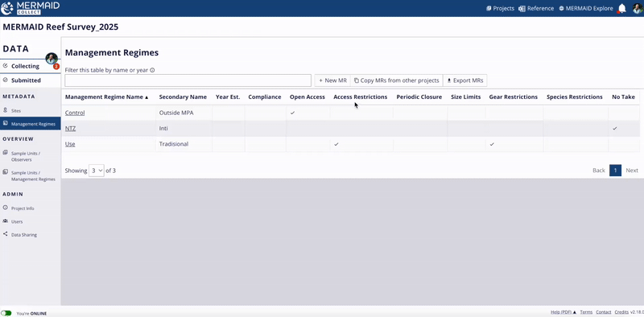Create a new MR
This screenshot has height=317, width=644.
coord(332,80)
